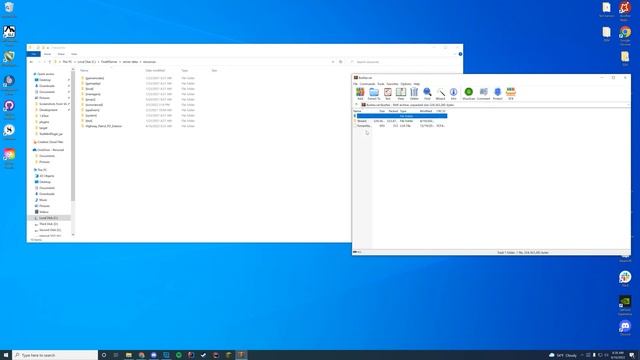This screenshot has height=360, width=640.
Task: Open the Discord desktop shortcut
Action: [x=625, y=327]
